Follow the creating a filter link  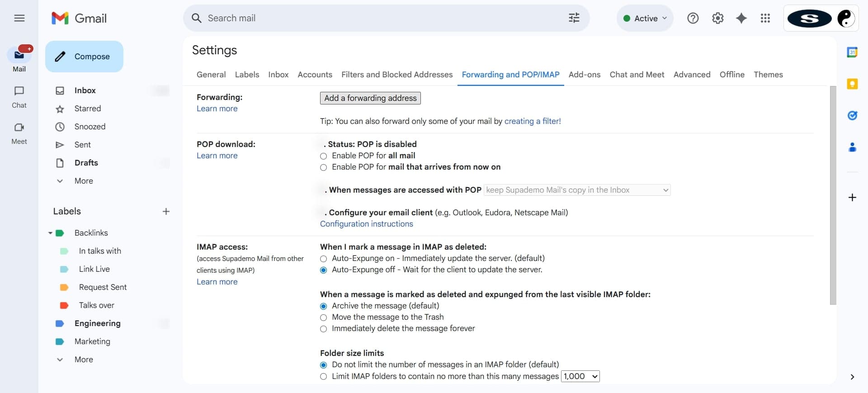tap(533, 121)
